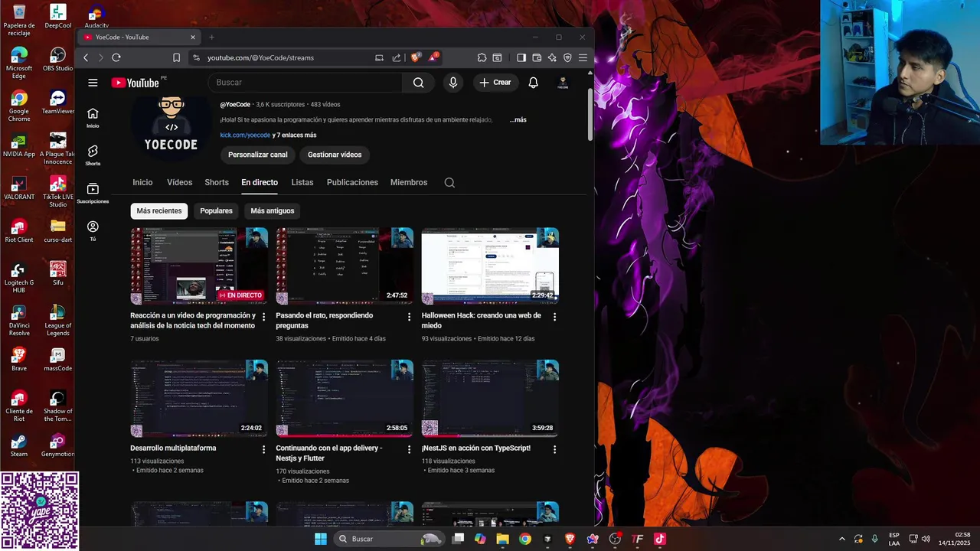Open the account avatar menu in YouTube

click(563, 83)
